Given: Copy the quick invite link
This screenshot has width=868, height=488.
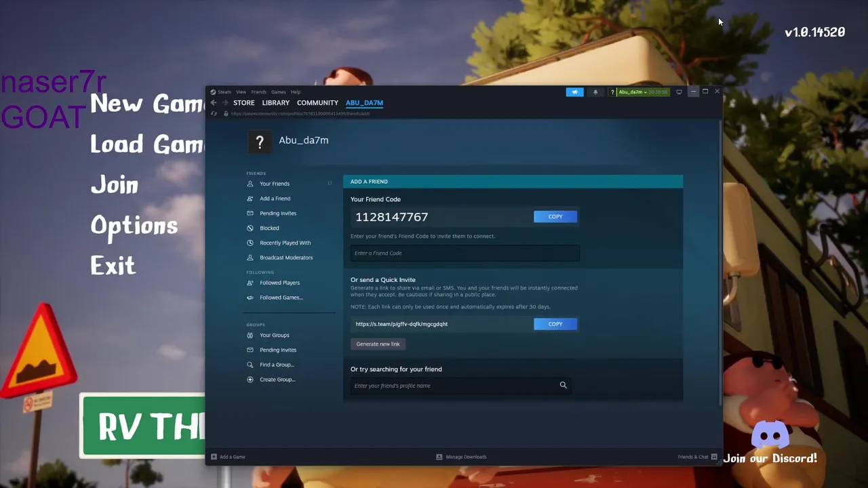Looking at the screenshot, I should point(555,324).
